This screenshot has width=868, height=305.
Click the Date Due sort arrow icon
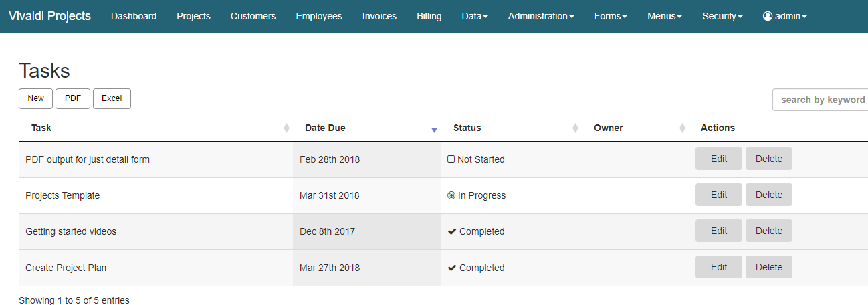pos(434,130)
